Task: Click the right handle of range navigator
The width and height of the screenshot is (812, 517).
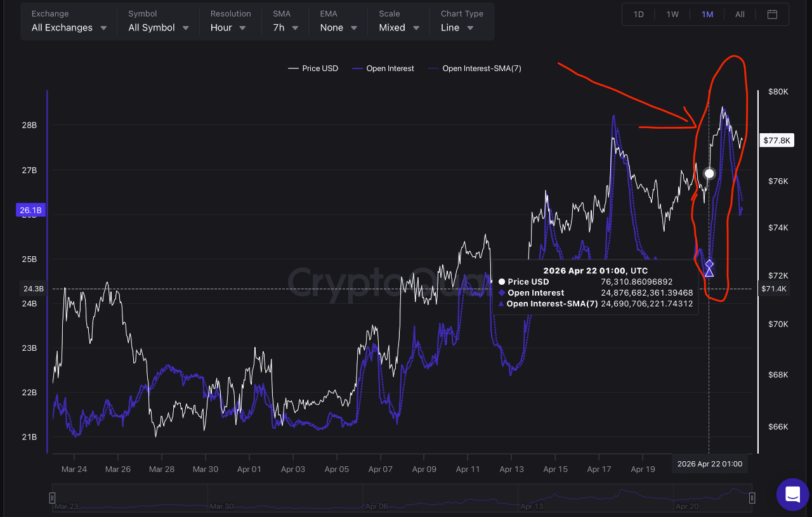Action: [752, 497]
